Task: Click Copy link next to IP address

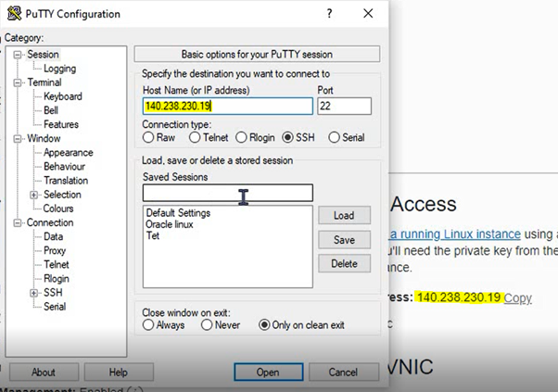Action: [518, 297]
